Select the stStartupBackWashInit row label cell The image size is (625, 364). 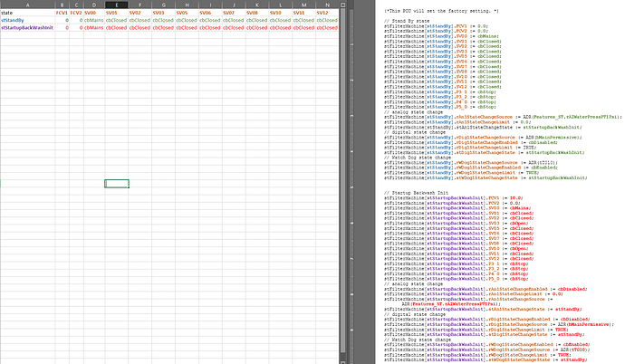(x=27, y=28)
